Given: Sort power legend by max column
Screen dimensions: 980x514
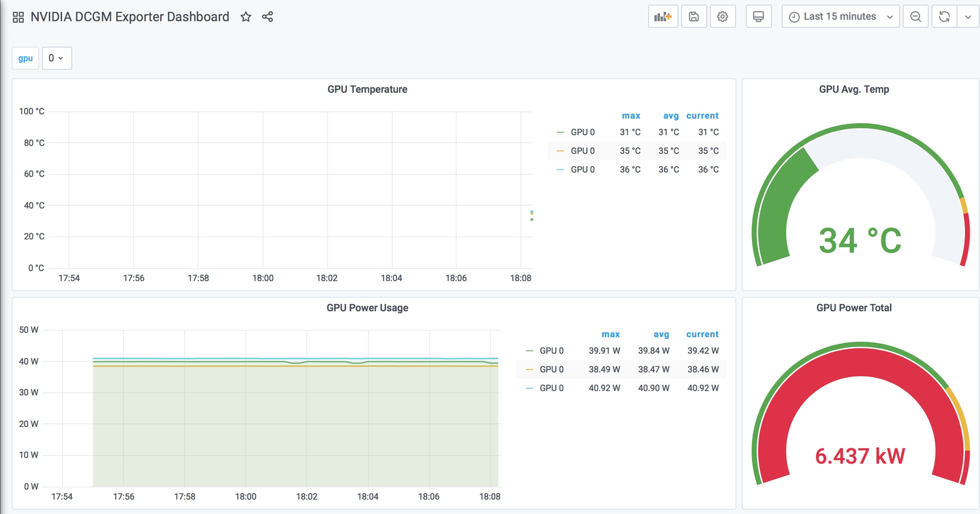Looking at the screenshot, I should tap(610, 334).
